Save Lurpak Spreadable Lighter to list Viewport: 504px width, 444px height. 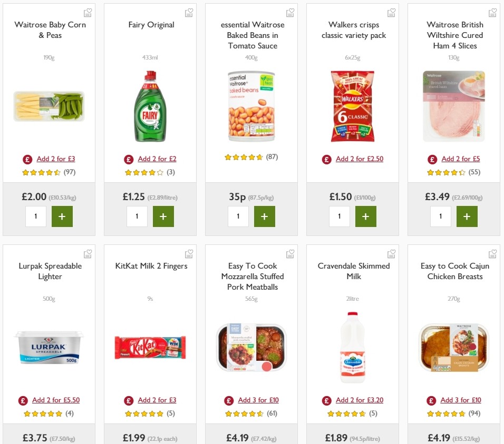point(88,253)
